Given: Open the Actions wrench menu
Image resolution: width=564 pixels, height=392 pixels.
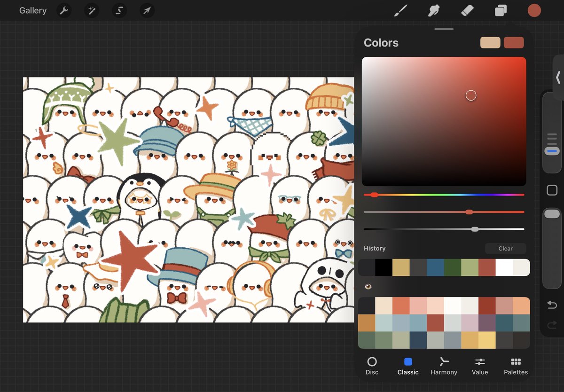Looking at the screenshot, I should point(64,10).
